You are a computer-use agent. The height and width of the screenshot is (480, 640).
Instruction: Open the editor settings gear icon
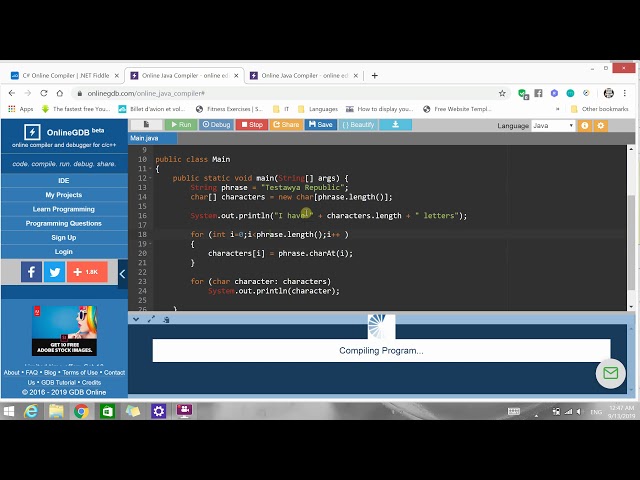(x=600, y=126)
